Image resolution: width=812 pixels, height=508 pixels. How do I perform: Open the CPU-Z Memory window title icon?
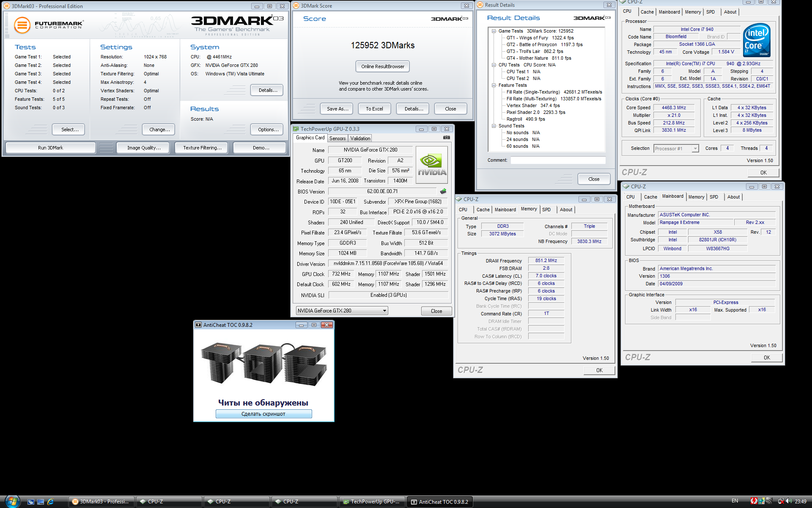click(458, 199)
